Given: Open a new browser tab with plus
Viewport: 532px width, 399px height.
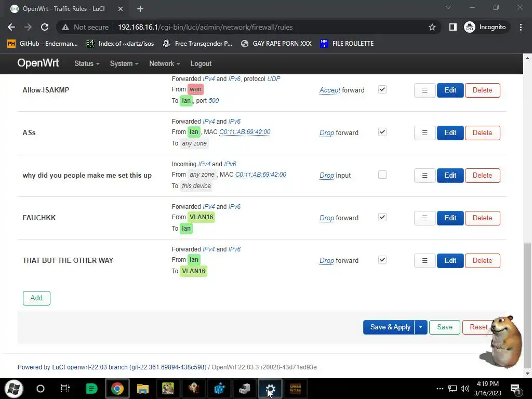Looking at the screenshot, I should [140, 9].
